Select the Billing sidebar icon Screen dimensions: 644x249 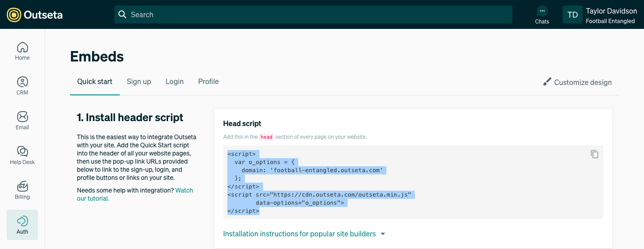click(x=22, y=190)
